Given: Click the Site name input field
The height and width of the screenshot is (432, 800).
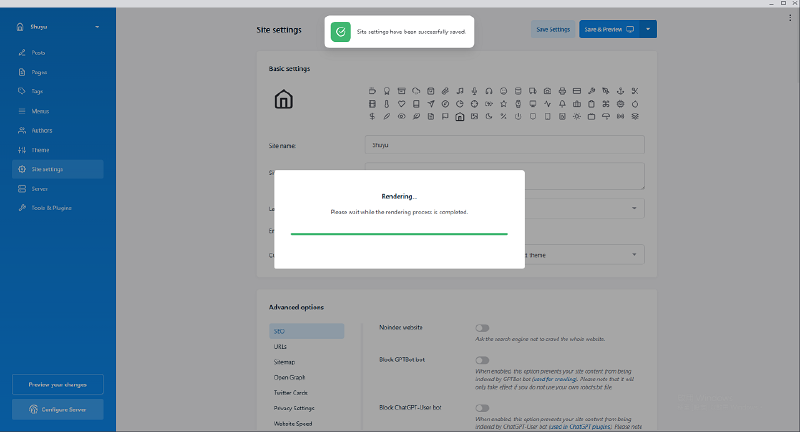Looking at the screenshot, I should pyautogui.click(x=504, y=145).
